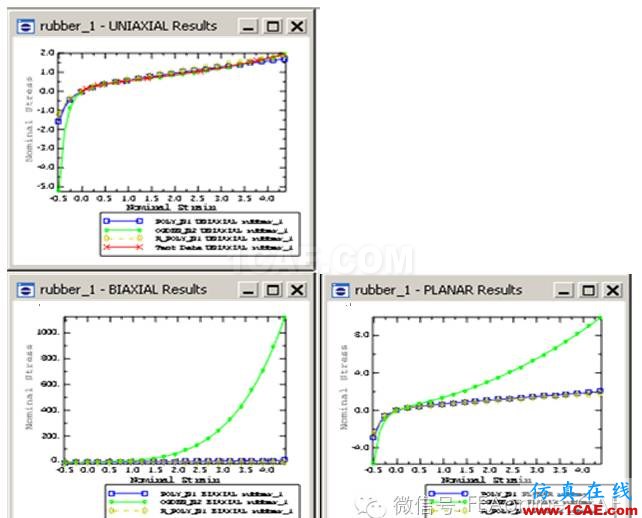Maximize the PLANAR Results window

(588, 291)
